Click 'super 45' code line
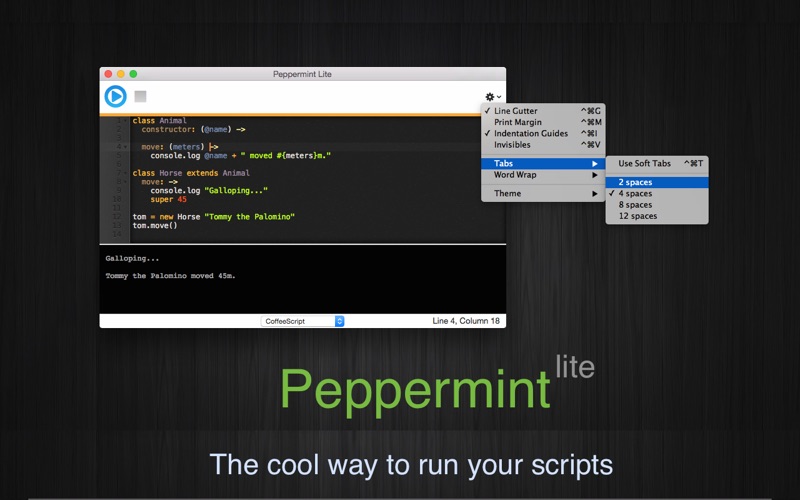Image resolution: width=800 pixels, height=500 pixels. click(x=168, y=199)
